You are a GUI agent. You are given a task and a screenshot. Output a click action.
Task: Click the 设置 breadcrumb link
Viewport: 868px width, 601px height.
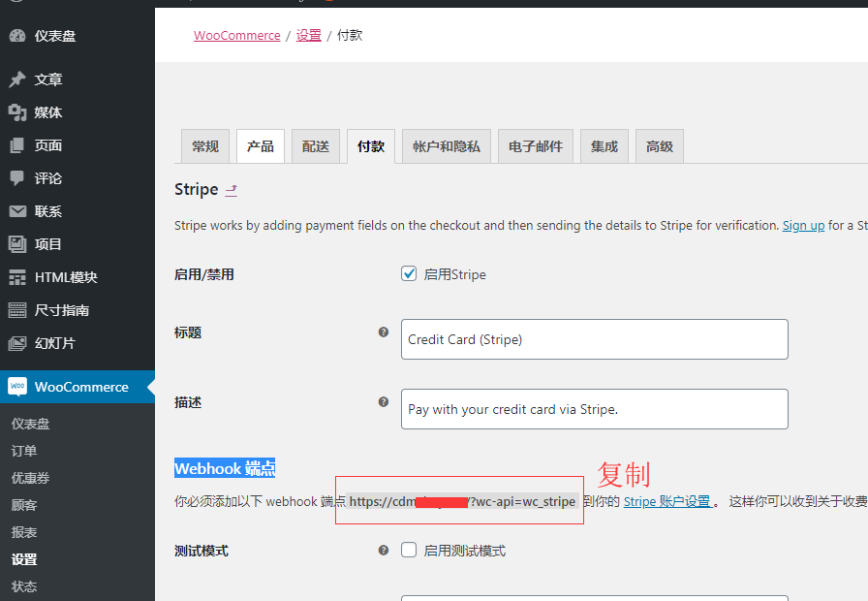pos(308,36)
